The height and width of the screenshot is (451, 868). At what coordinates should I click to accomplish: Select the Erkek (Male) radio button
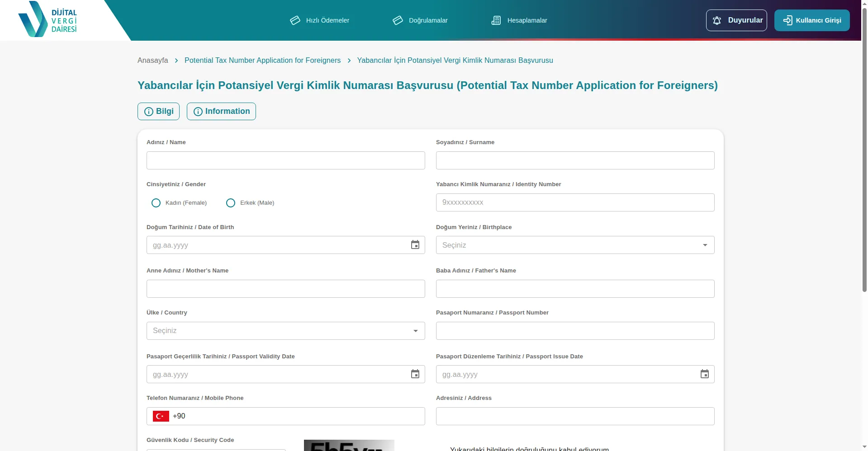231,203
